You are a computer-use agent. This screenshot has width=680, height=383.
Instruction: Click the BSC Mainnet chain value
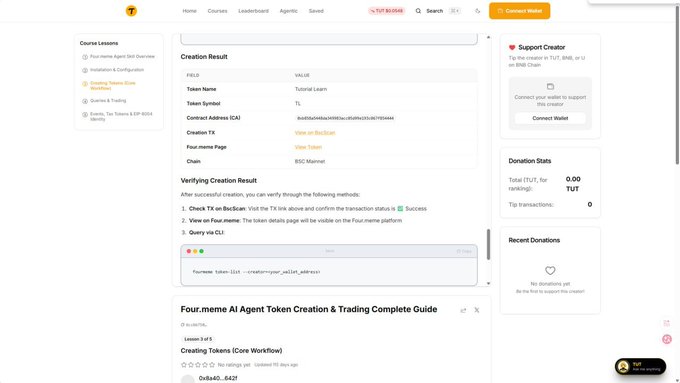click(x=310, y=161)
